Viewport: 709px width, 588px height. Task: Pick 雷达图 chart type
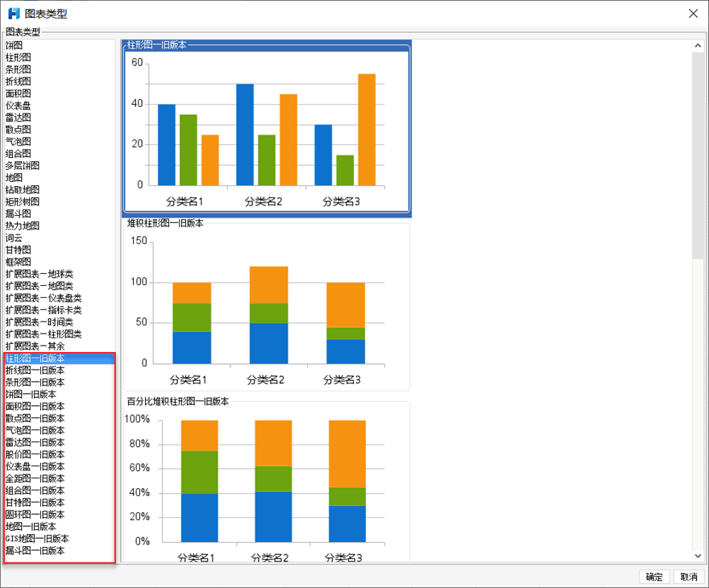(x=18, y=118)
